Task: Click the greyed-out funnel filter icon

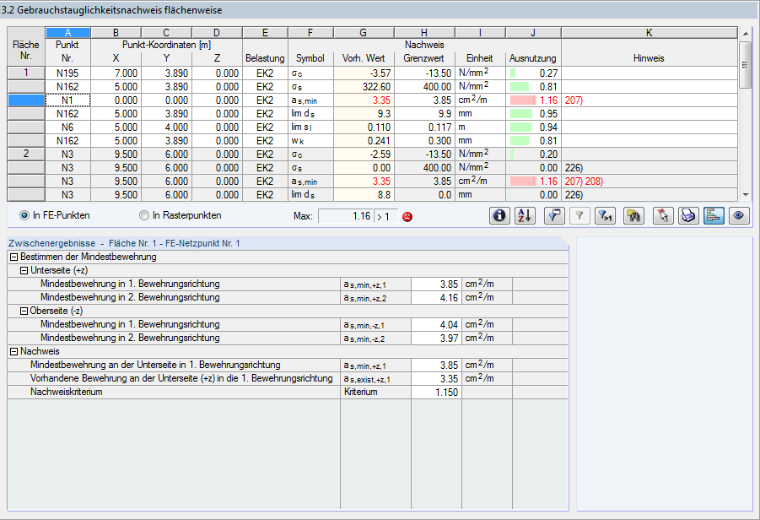Action: (x=579, y=216)
